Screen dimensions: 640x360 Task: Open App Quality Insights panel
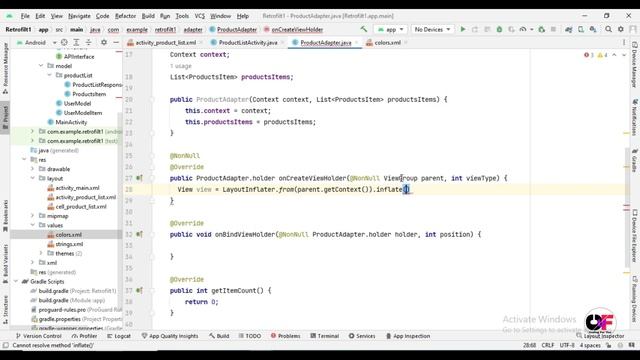point(169,336)
